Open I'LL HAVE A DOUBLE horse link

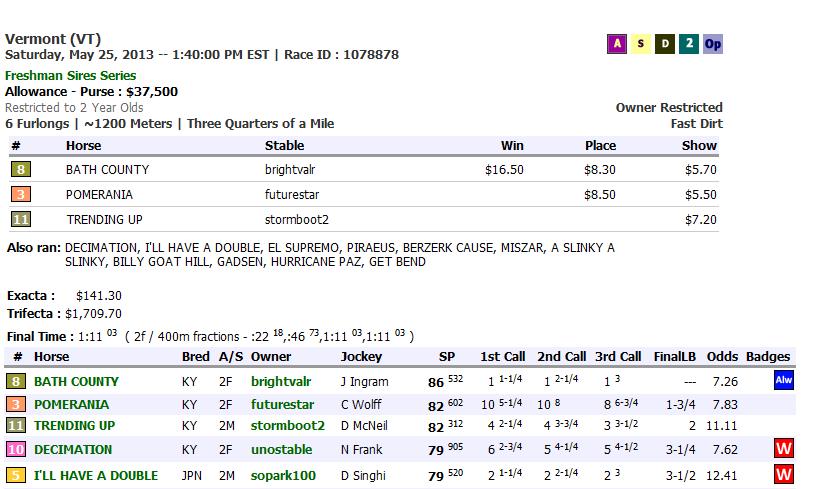click(x=96, y=475)
